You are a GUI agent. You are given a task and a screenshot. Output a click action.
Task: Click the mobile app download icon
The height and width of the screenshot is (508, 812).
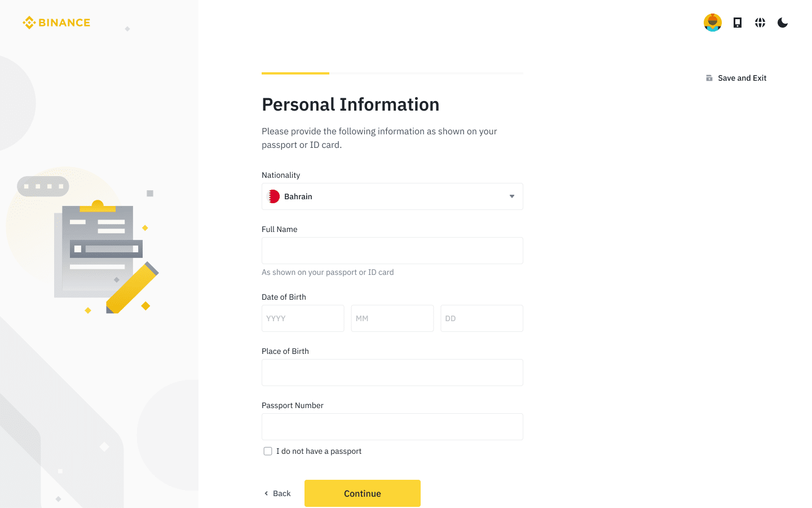(x=738, y=23)
